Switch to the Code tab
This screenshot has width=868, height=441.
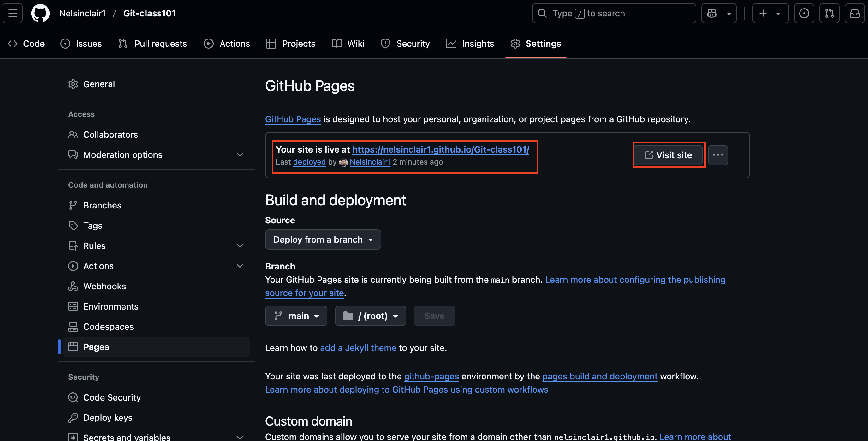tap(26, 44)
